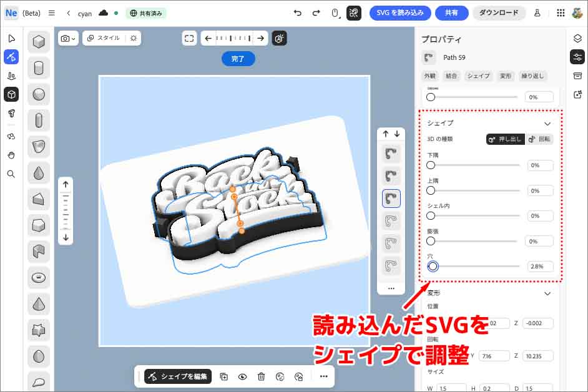Raise the vertical view slider up arrow
Viewport: 588px width, 392px height.
click(66, 185)
